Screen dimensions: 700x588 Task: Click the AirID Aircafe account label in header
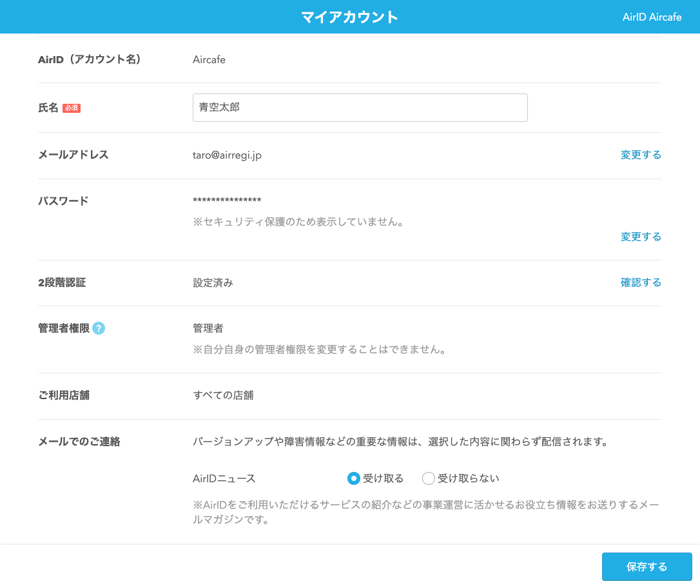pyautogui.click(x=652, y=17)
